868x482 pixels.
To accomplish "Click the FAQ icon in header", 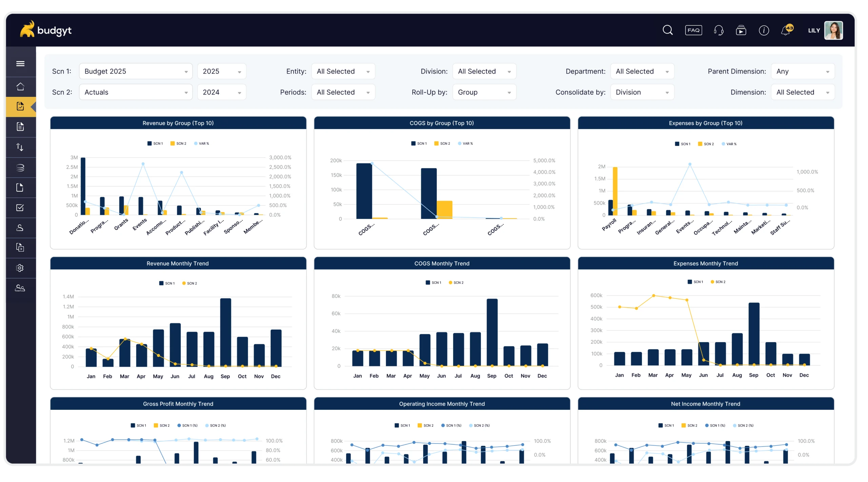I will point(693,30).
